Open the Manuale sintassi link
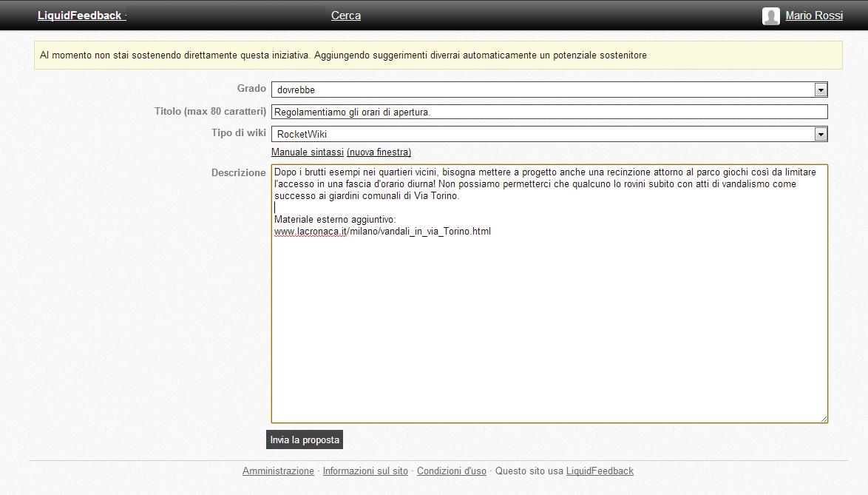 pos(307,152)
